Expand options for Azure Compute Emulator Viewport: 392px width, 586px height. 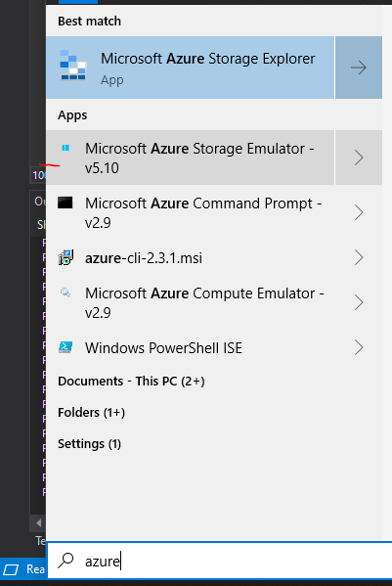(359, 302)
